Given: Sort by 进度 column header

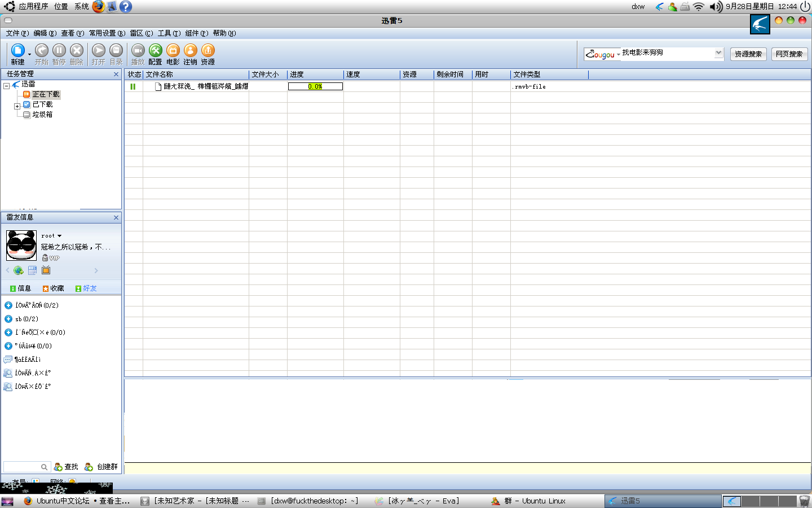Looking at the screenshot, I should click(x=316, y=75).
